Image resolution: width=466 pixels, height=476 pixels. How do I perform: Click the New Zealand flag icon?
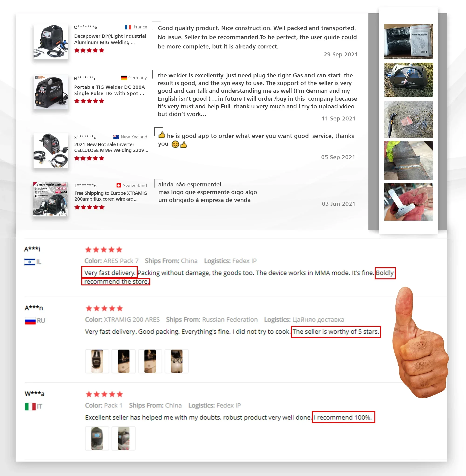coord(116,137)
